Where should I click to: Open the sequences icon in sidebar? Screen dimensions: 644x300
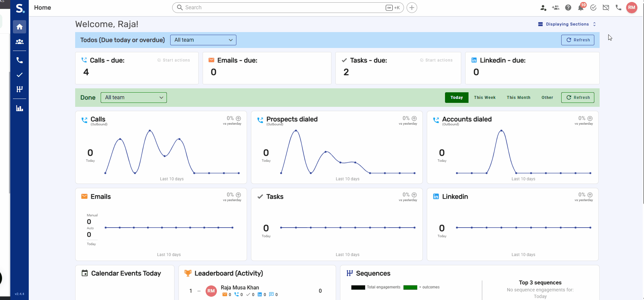coord(20,89)
